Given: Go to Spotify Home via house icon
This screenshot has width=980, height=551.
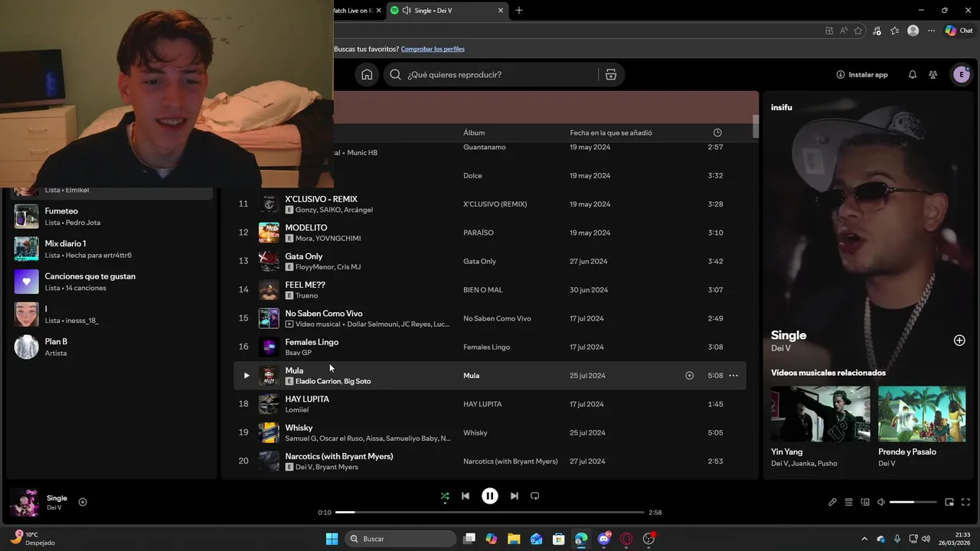Looking at the screenshot, I should pyautogui.click(x=367, y=74).
